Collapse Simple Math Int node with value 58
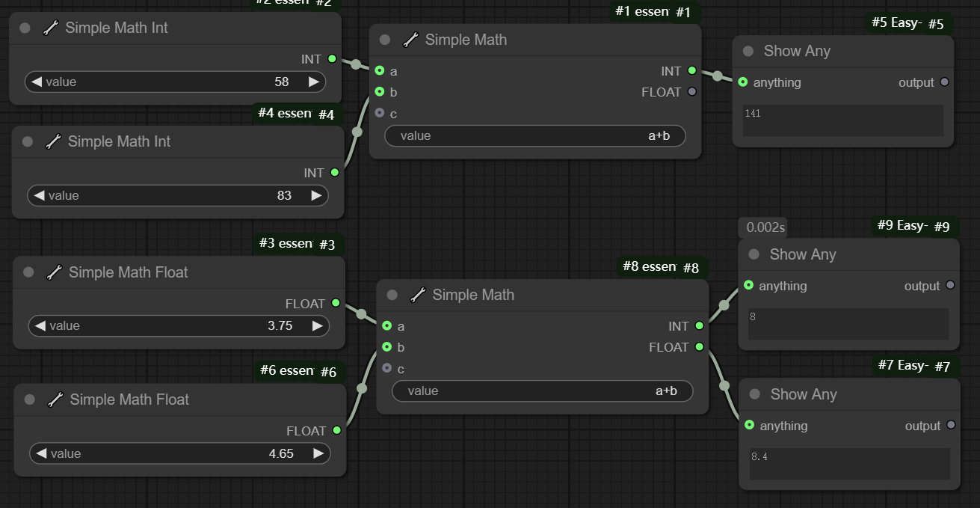The height and width of the screenshot is (508, 980). click(25, 28)
